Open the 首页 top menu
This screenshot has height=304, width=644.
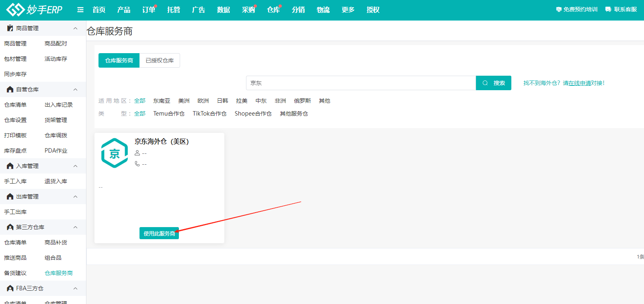click(x=99, y=10)
